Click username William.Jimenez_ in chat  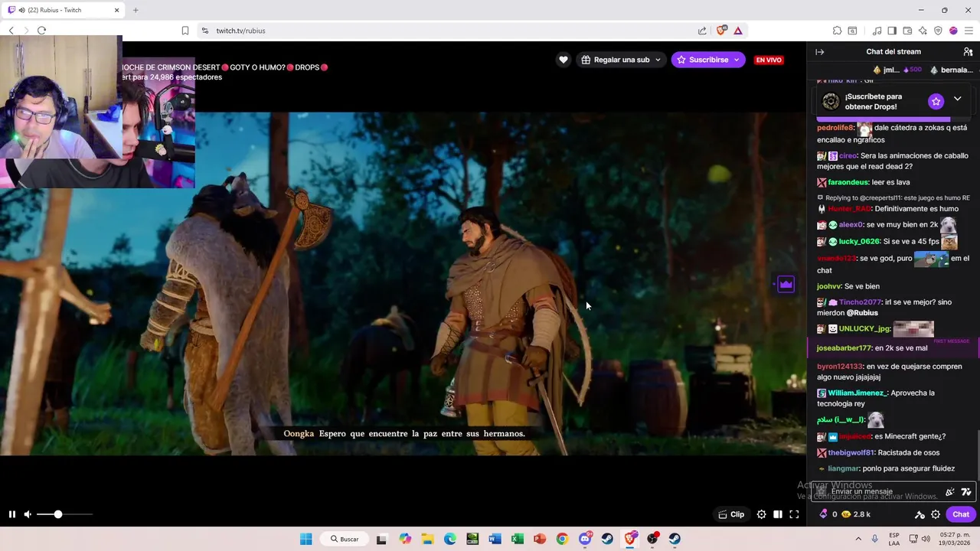[857, 393]
